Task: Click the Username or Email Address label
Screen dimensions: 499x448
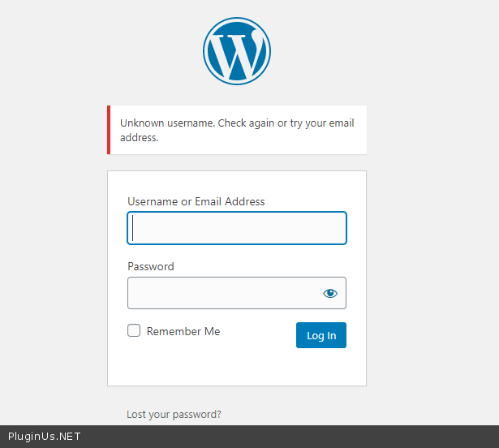Action: (x=196, y=201)
